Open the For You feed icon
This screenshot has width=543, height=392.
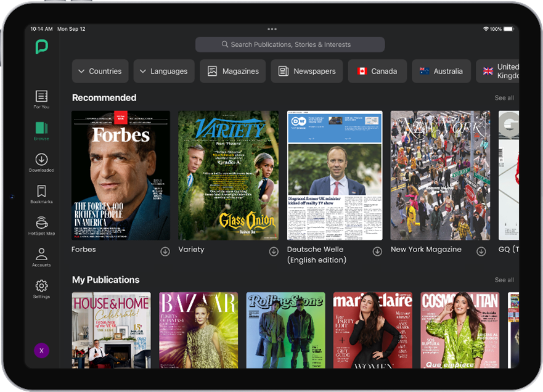tap(41, 96)
